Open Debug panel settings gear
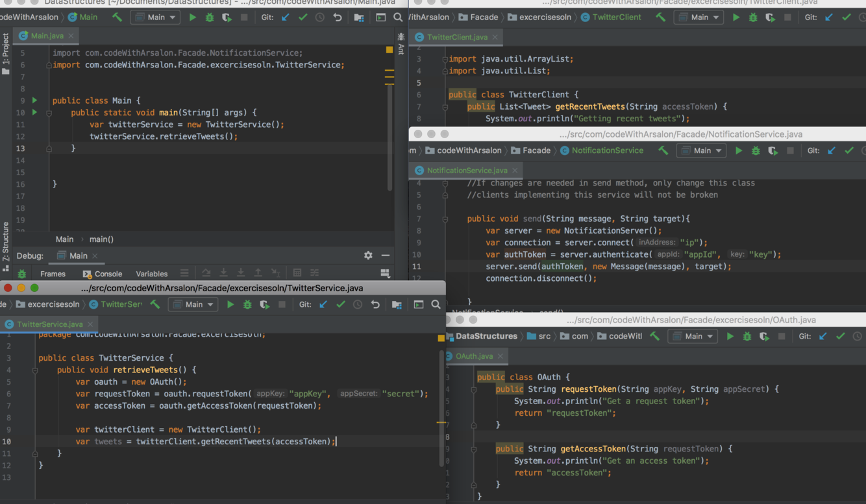866x504 pixels. coord(368,256)
